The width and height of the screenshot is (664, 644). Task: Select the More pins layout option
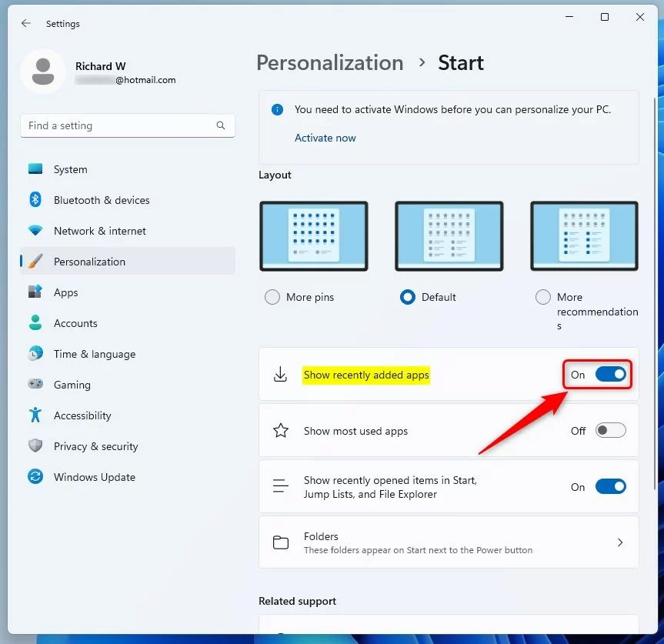pyautogui.click(x=272, y=296)
